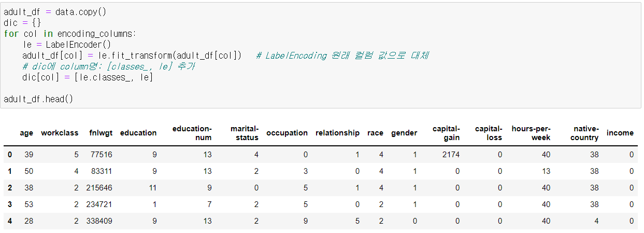Click the 'native-country' column header
This screenshot has height=233, width=644.
coord(584,133)
